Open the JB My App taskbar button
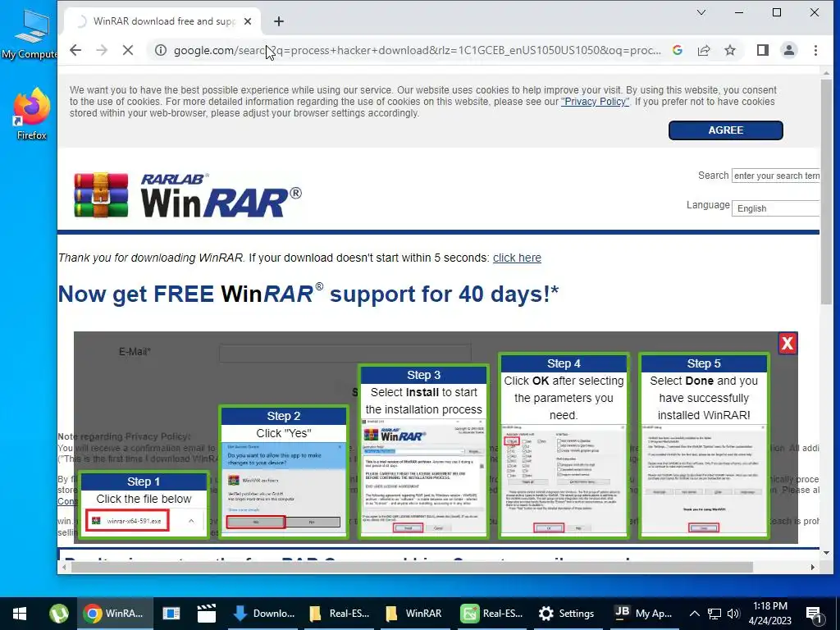 [643, 614]
